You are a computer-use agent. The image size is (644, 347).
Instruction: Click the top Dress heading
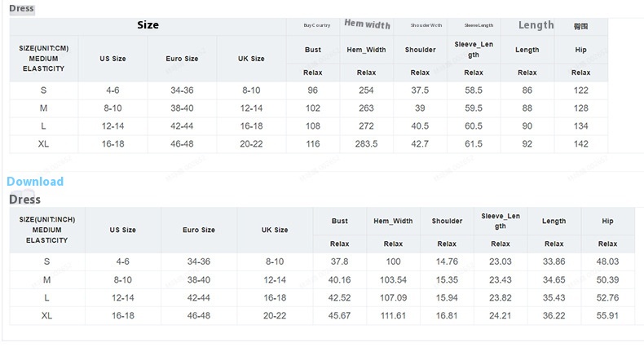pyautogui.click(x=21, y=7)
